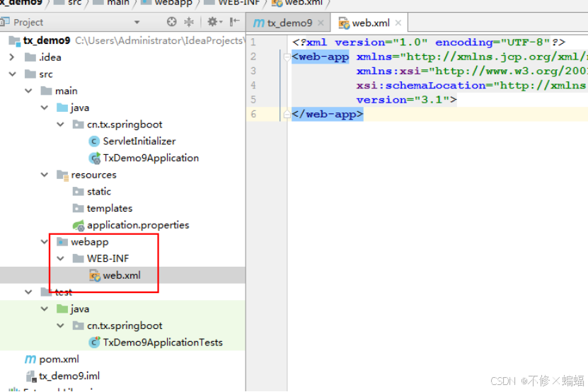This screenshot has height=392, width=588.
Task: Switch to the web.xml editor tab
Action: (371, 23)
